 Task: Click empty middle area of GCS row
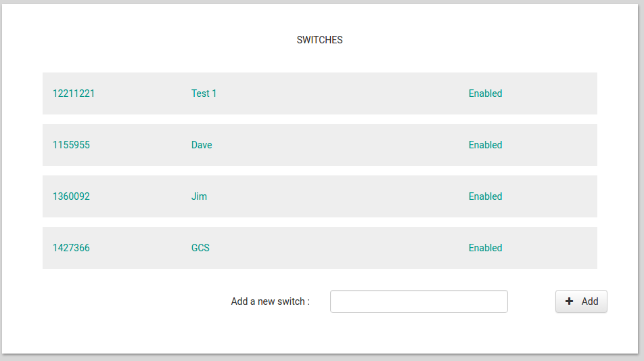(338, 248)
